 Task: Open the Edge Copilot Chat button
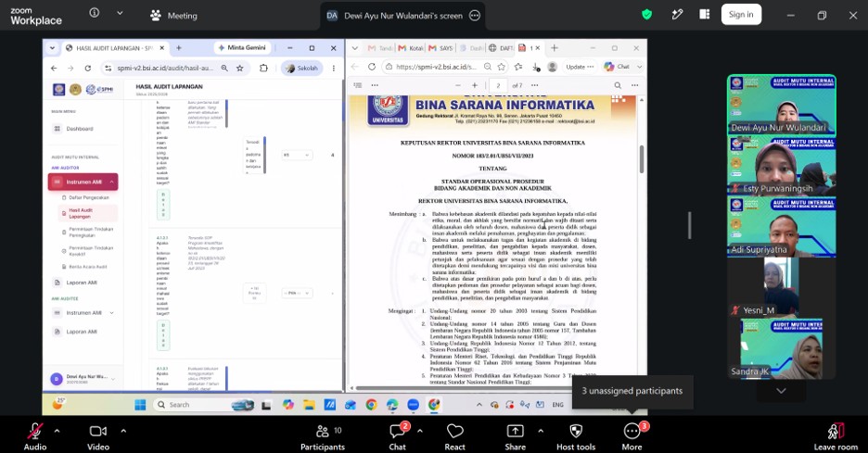pos(623,67)
